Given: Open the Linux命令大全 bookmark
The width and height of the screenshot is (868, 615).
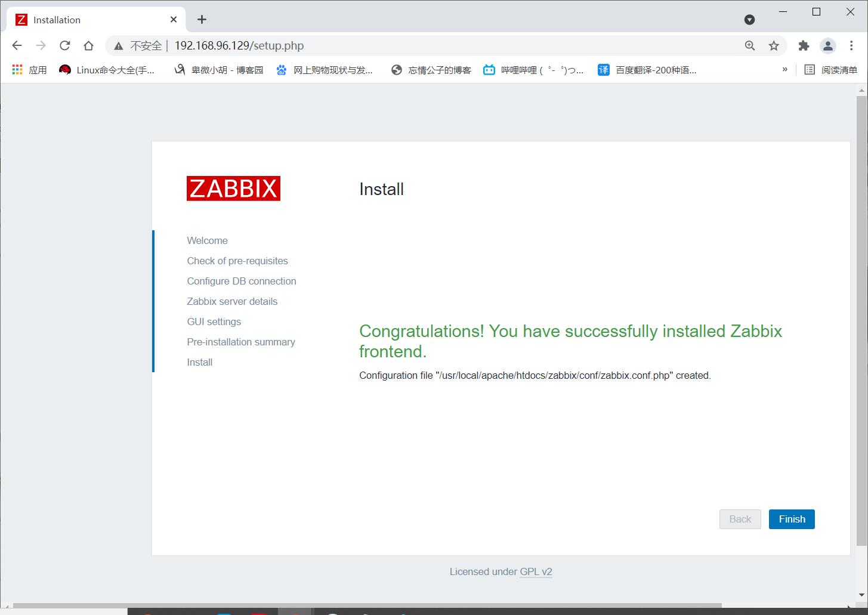Looking at the screenshot, I should coord(107,70).
